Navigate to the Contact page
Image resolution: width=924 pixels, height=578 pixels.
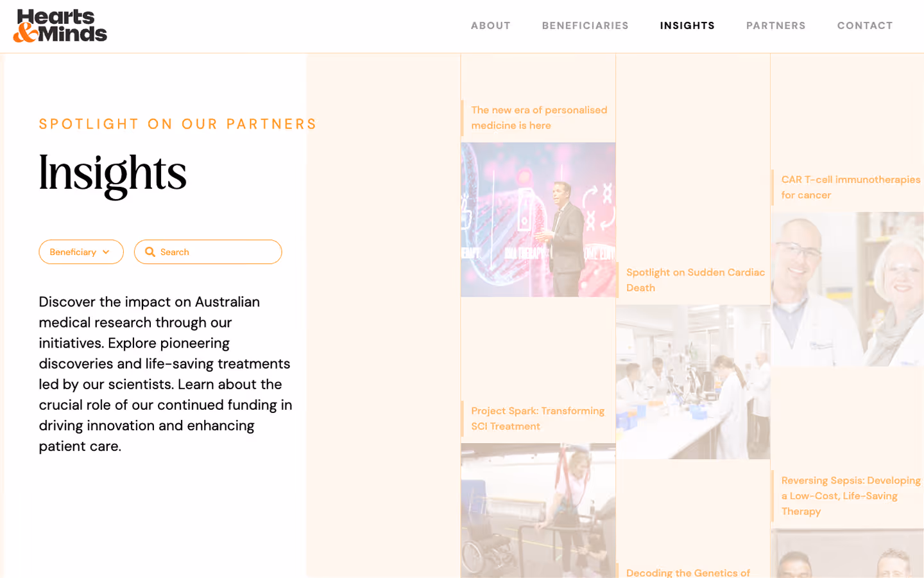pyautogui.click(x=865, y=26)
